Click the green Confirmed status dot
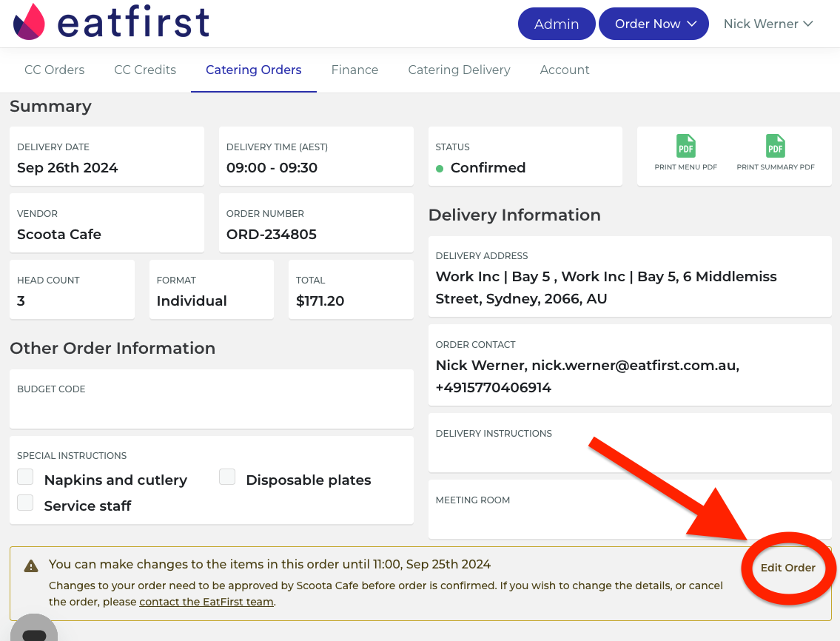This screenshot has height=641, width=840. [440, 168]
